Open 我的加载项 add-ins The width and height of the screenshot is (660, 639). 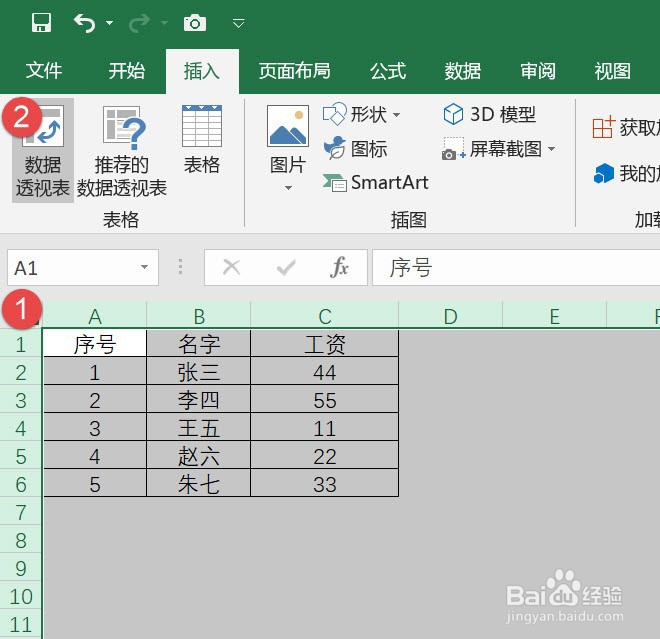(626, 173)
